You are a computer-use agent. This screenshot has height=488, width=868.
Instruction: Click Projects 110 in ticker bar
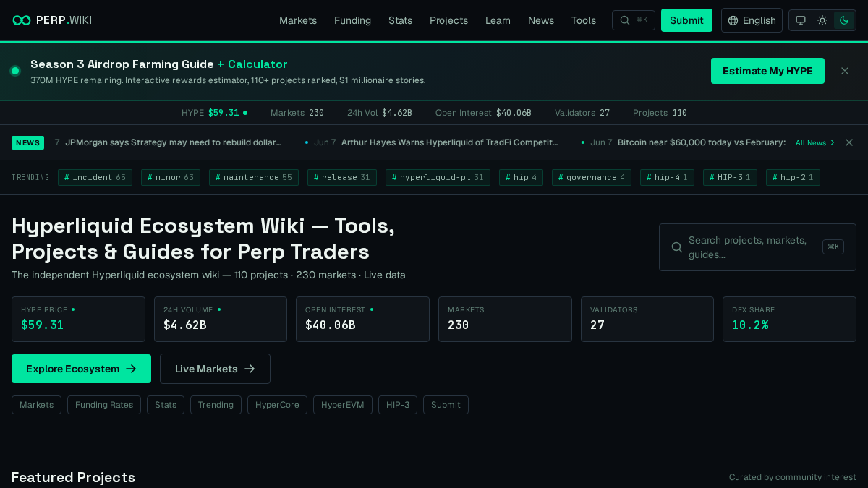(x=660, y=113)
